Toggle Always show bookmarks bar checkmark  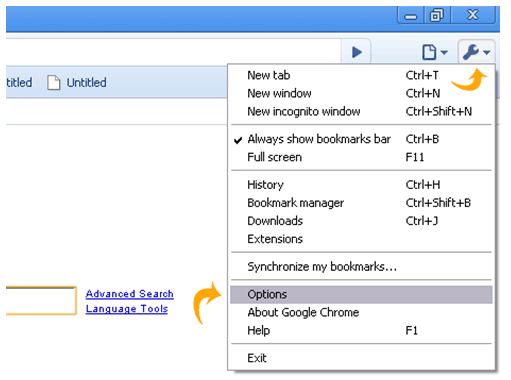point(238,140)
